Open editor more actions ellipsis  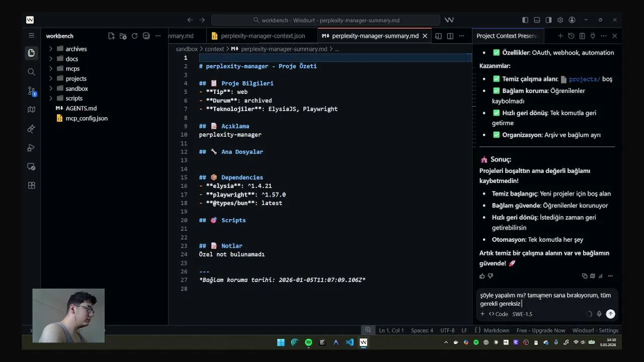461,36
